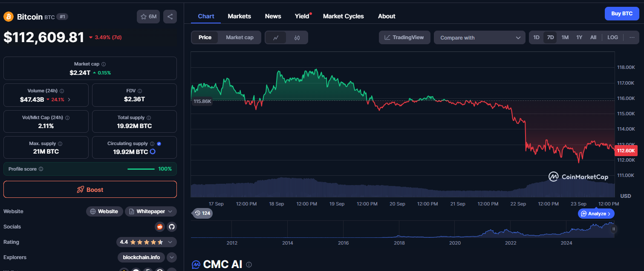Click the $47.43B volume value

tap(32, 100)
